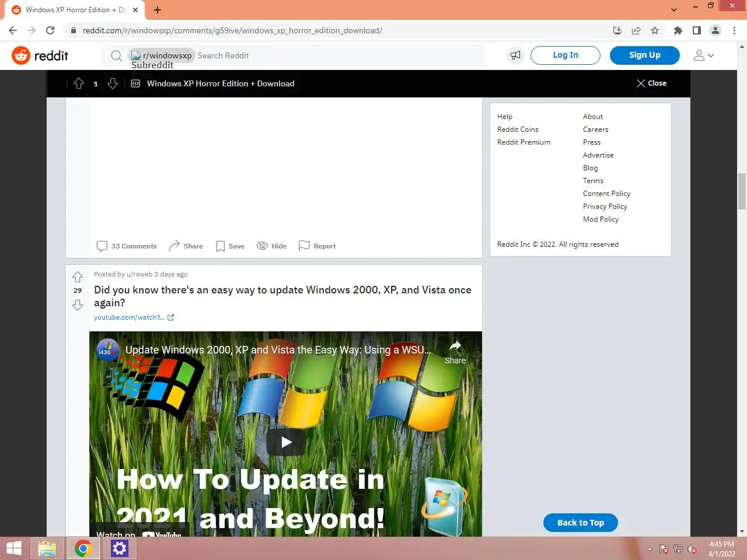This screenshot has height=560, width=747.
Task: Open the Terms link
Action: click(593, 181)
